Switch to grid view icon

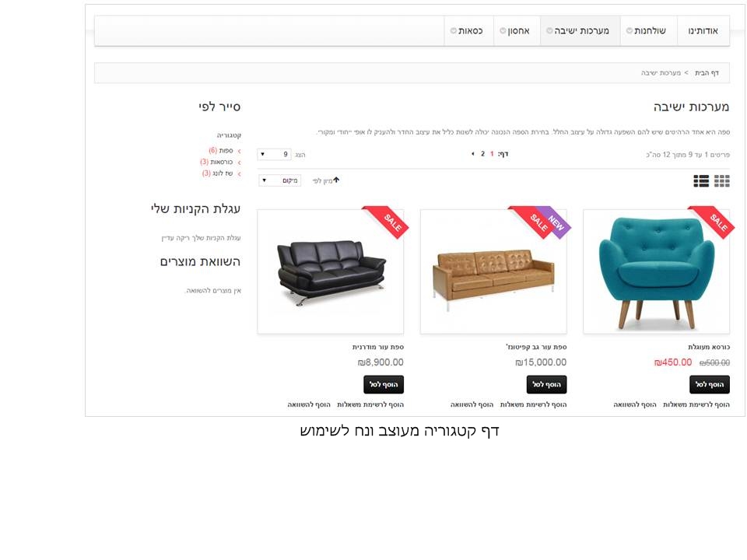722,181
